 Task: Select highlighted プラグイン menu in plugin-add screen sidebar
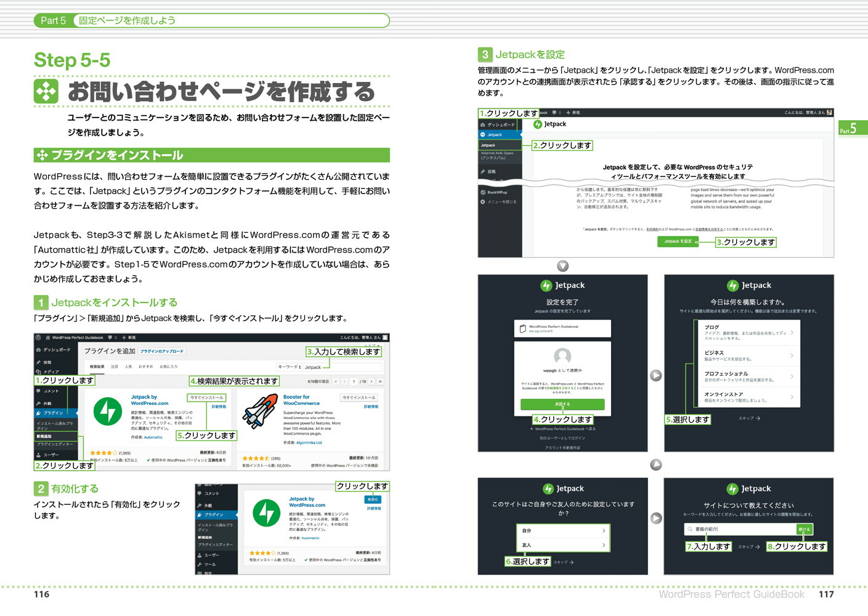point(56,413)
